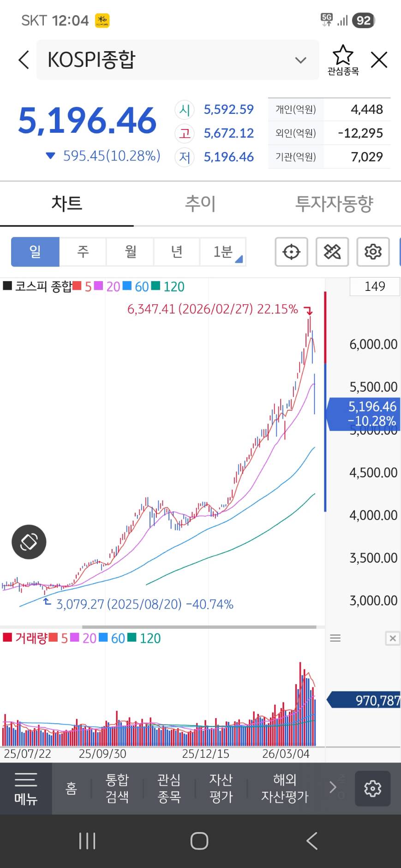Image resolution: width=401 pixels, height=868 pixels.
Task: Open the chart drawing tools icon
Action: tap(332, 252)
